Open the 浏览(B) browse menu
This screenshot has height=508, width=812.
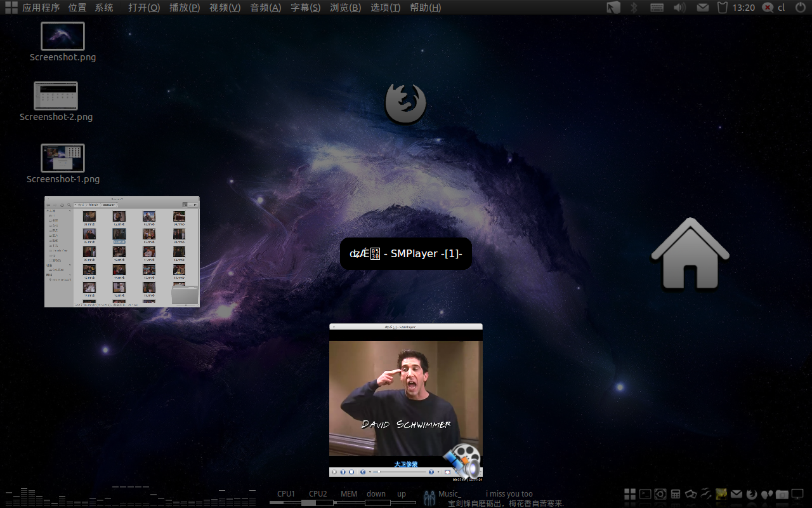click(346, 8)
